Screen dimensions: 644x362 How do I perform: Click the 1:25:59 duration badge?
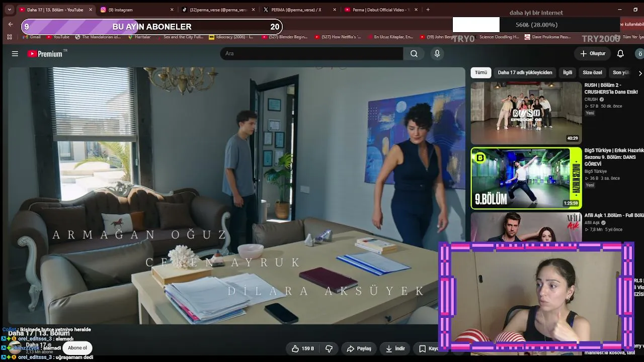pos(571,203)
